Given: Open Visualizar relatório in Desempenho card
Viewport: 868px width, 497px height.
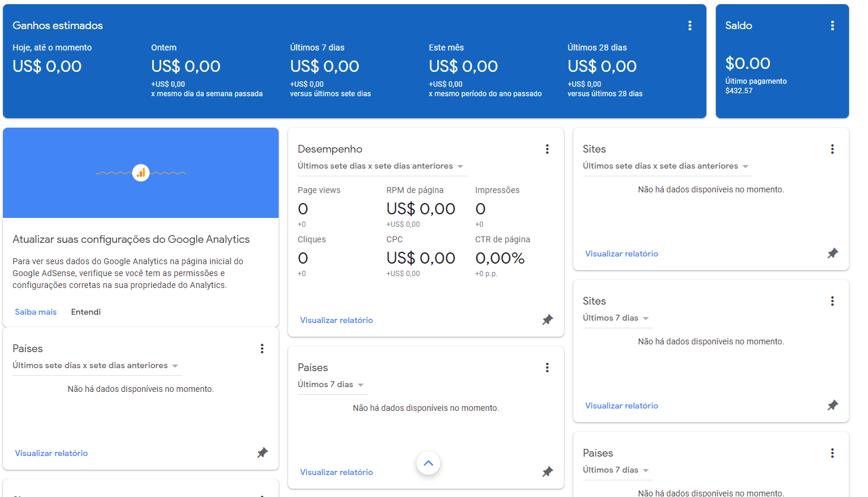Looking at the screenshot, I should pos(336,320).
